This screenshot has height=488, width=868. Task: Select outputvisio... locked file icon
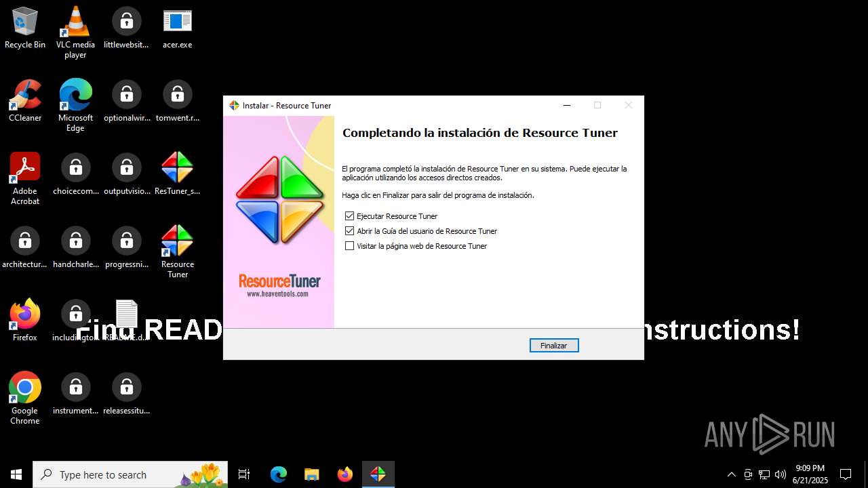pyautogui.click(x=126, y=174)
